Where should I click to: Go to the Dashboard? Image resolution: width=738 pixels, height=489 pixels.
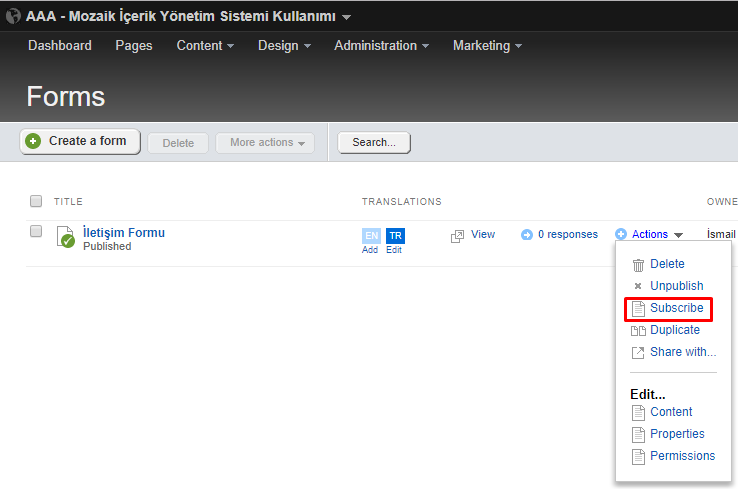pos(60,46)
